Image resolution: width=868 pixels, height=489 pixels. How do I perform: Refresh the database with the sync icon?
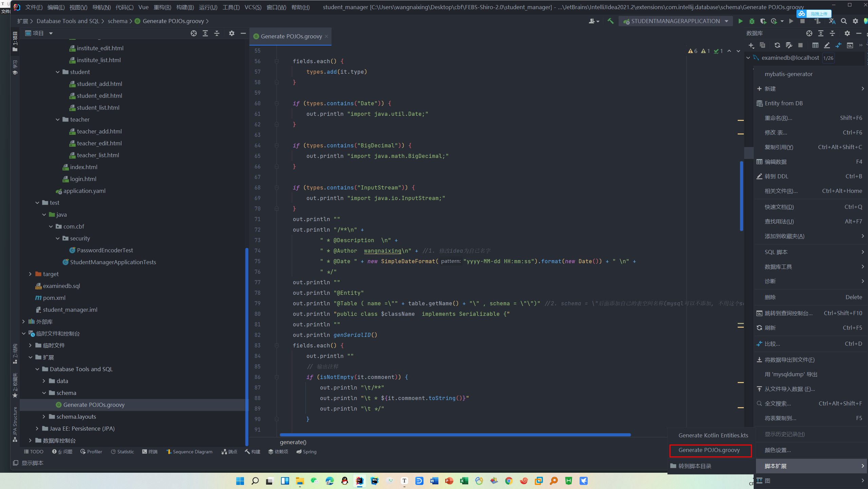[777, 45]
